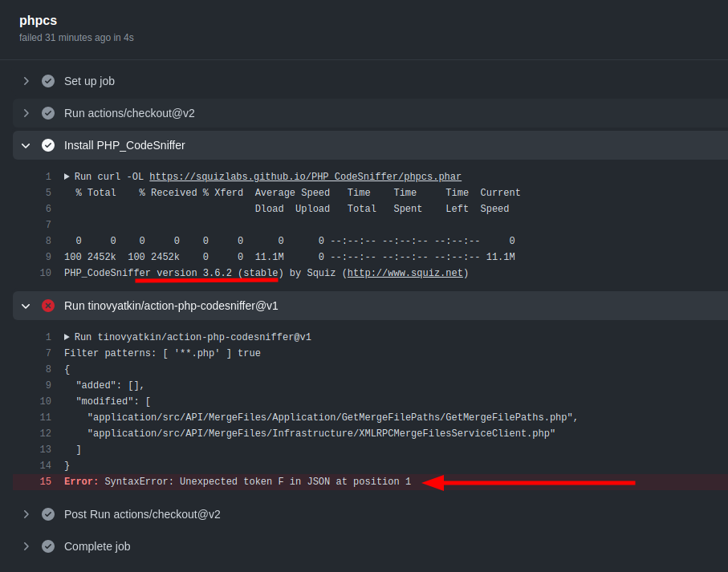
Task: Click the success check icon for Run actions/checkout@v2
Action: point(48,113)
